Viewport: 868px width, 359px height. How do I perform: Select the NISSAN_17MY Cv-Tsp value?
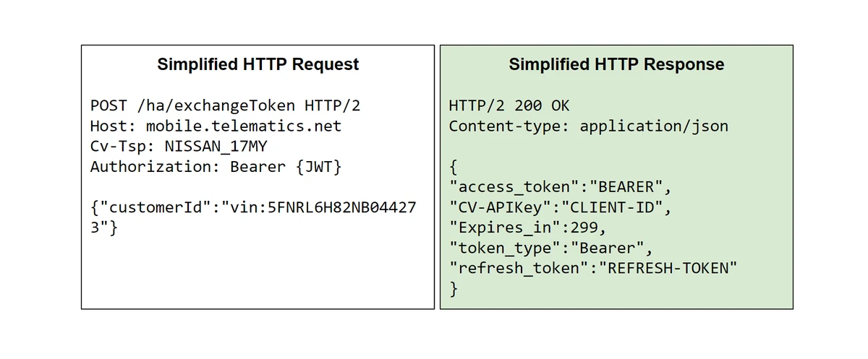point(216,147)
